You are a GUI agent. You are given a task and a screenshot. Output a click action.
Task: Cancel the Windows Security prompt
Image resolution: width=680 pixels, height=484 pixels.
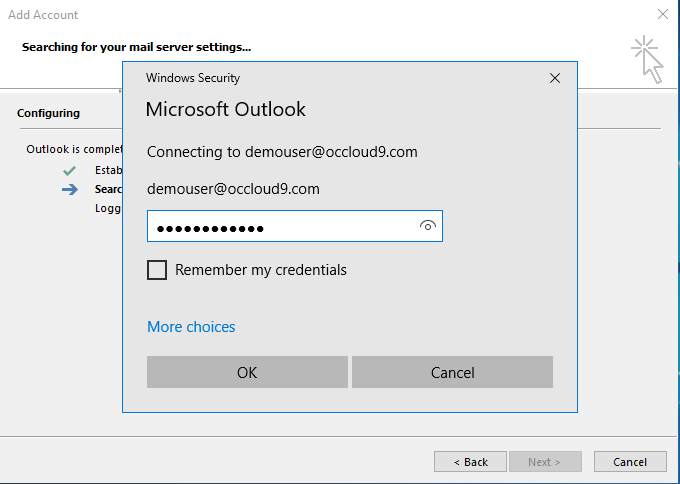pyautogui.click(x=452, y=372)
